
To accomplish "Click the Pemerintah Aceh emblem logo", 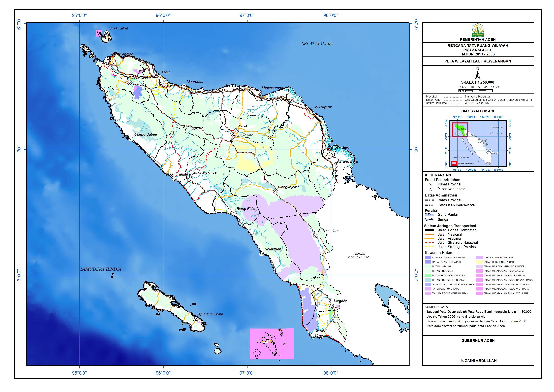I will click(478, 30).
